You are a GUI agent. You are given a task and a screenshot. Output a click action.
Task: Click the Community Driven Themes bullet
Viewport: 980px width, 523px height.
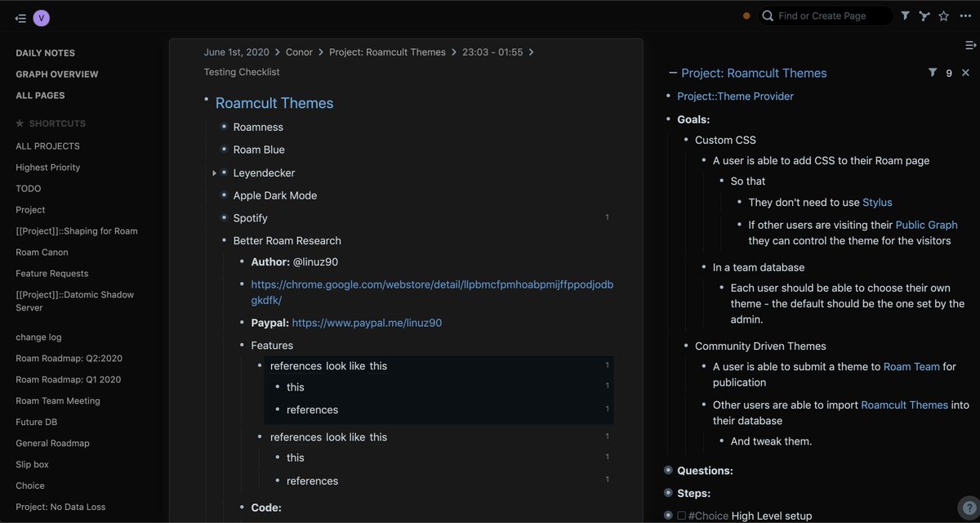point(687,346)
